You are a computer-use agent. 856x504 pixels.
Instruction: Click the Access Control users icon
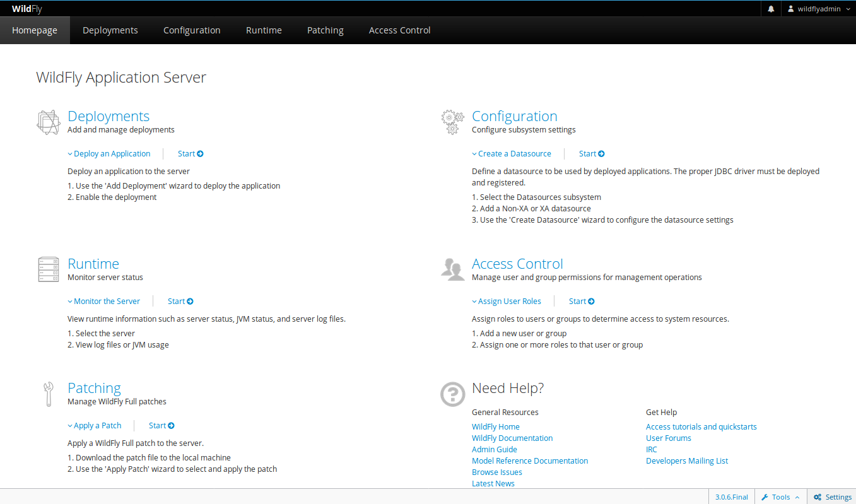[452, 269]
